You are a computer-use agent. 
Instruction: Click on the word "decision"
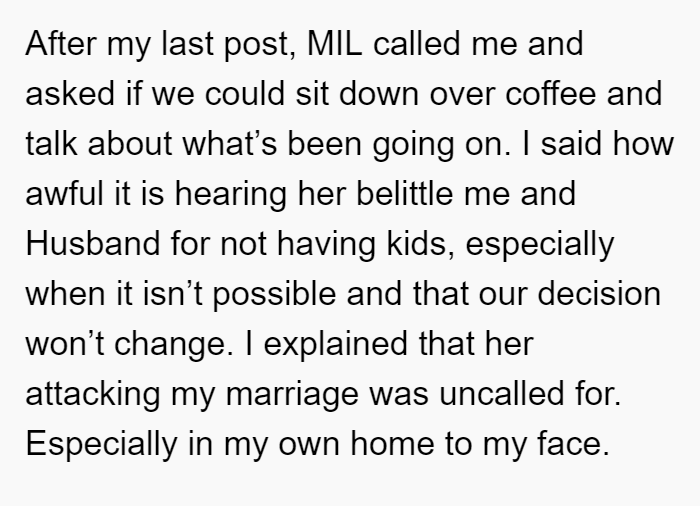click(599, 294)
